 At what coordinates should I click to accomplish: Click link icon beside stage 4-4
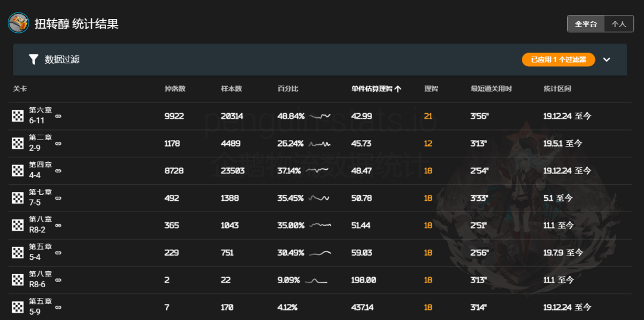coord(58,171)
